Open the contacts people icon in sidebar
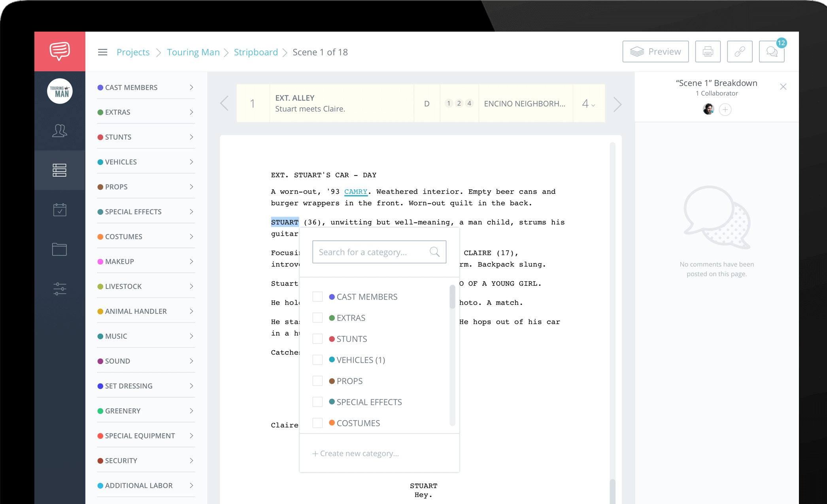827x504 pixels. [60, 130]
